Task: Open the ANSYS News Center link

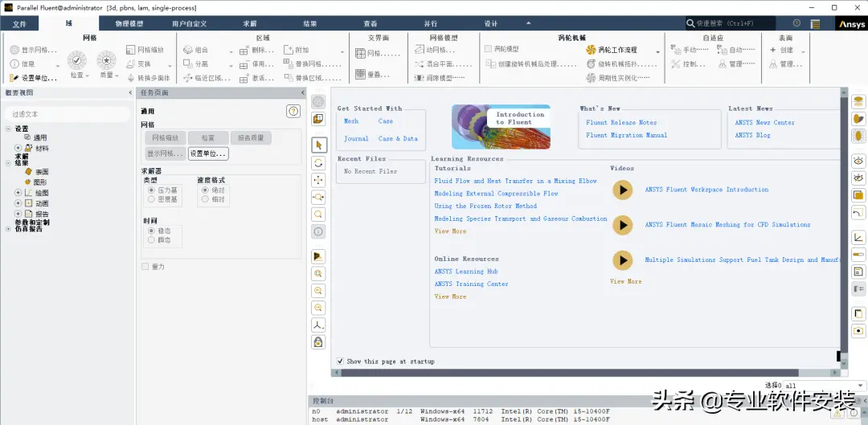Action: [764, 122]
